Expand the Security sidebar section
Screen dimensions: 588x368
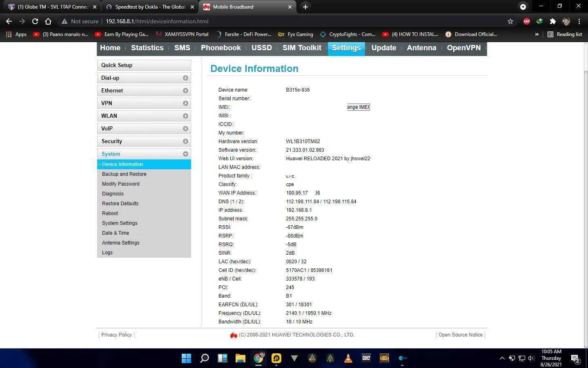[x=144, y=141]
